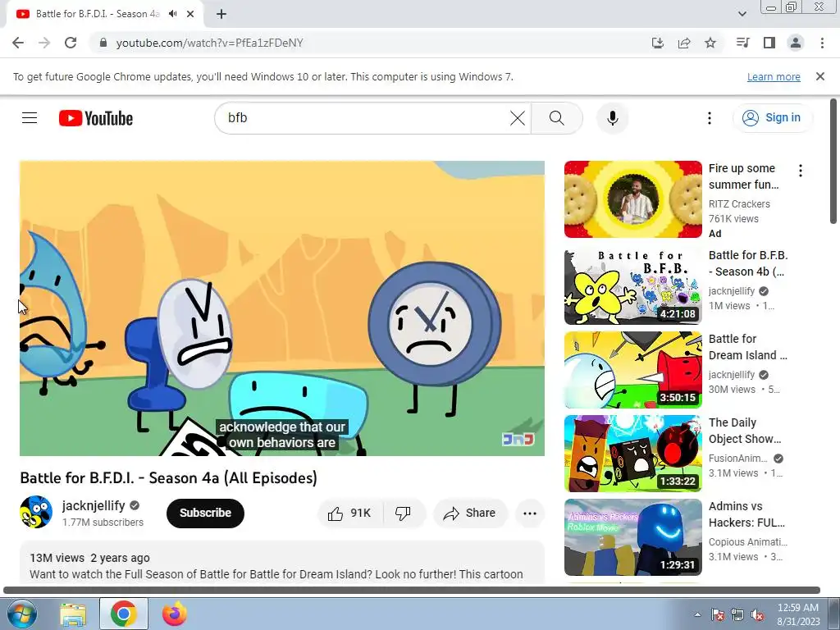The width and height of the screenshot is (840, 630).
Task: Close the Battle for B.F.D.I. tab
Action: pyautogui.click(x=190, y=14)
